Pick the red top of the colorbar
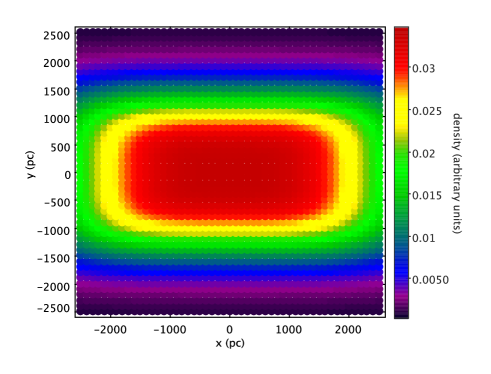This screenshot has width=491, height=374. point(401,33)
